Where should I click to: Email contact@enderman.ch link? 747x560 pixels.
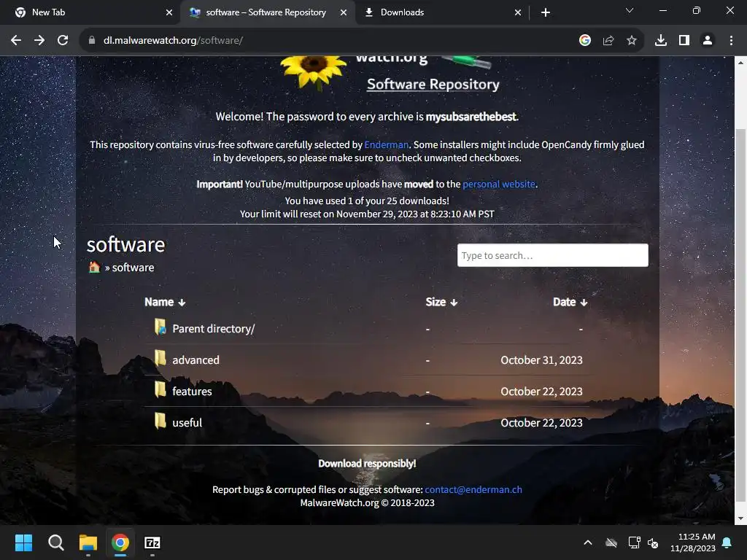(473, 489)
